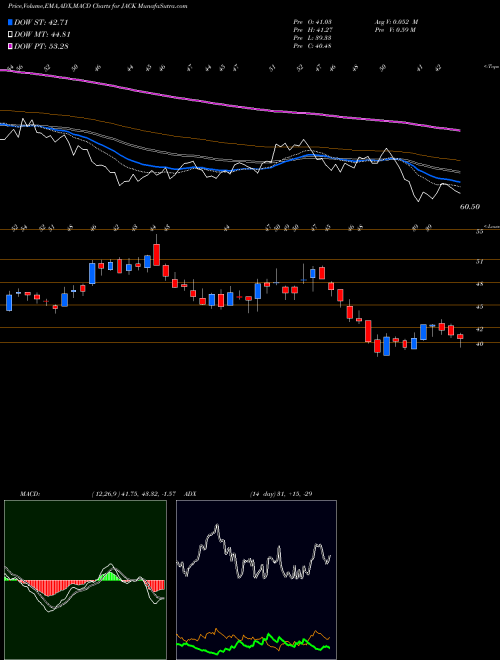Click the thick green line in ADX panel
Screen dimensions: 500x660
253,644
